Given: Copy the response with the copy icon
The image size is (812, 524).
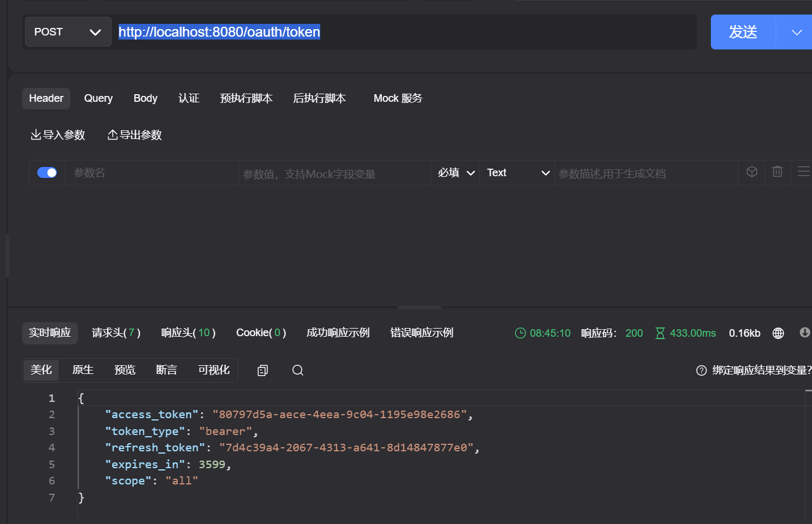Looking at the screenshot, I should pos(263,370).
